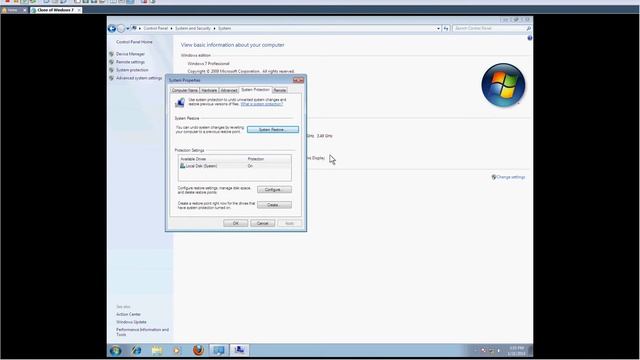Click the Create restore point button
The image size is (640, 360).
tap(274, 205)
